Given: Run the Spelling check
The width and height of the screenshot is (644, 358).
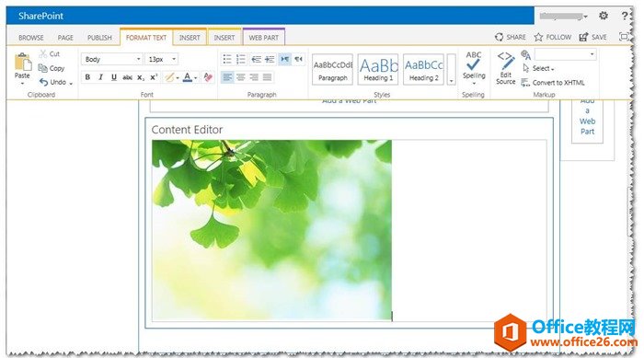Looking at the screenshot, I should point(474,67).
